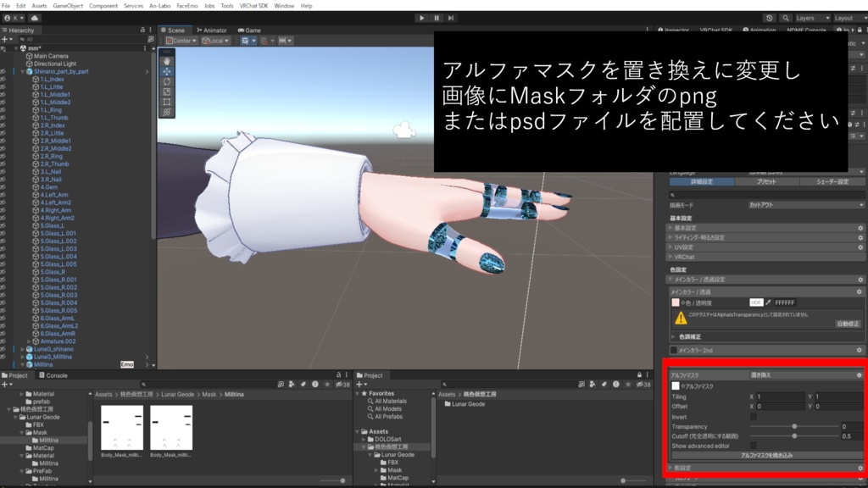Expand the 影設定 section
The height and width of the screenshot is (488, 868).
[670, 468]
